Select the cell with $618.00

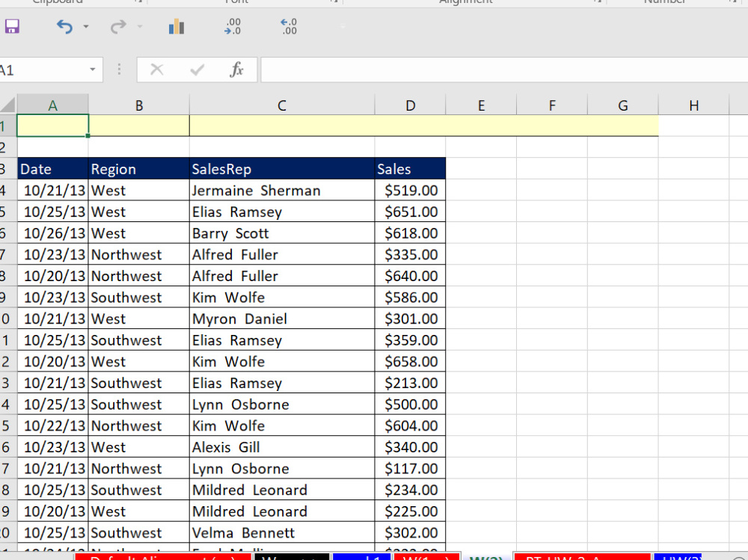click(x=410, y=233)
